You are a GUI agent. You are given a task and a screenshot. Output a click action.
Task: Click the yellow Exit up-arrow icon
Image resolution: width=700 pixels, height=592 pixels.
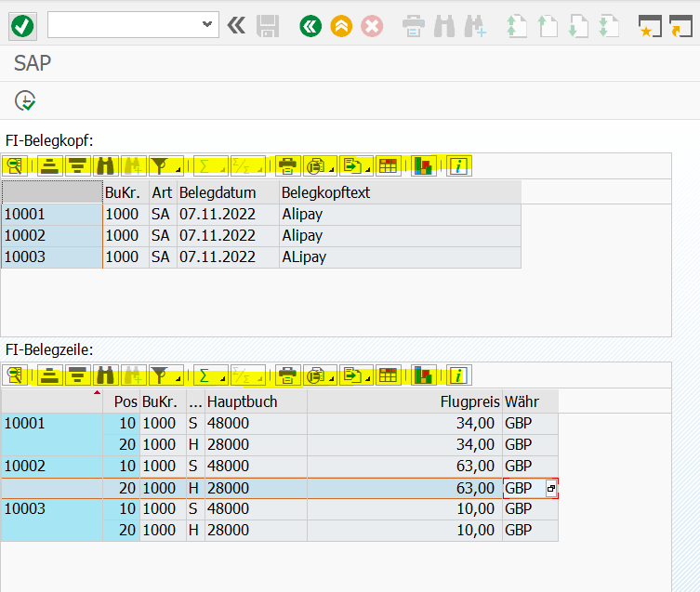341,26
